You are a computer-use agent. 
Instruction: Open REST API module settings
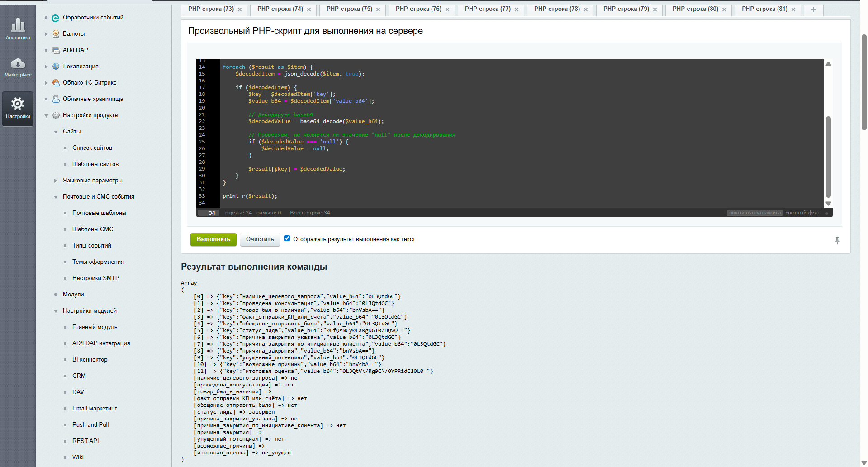[85, 441]
